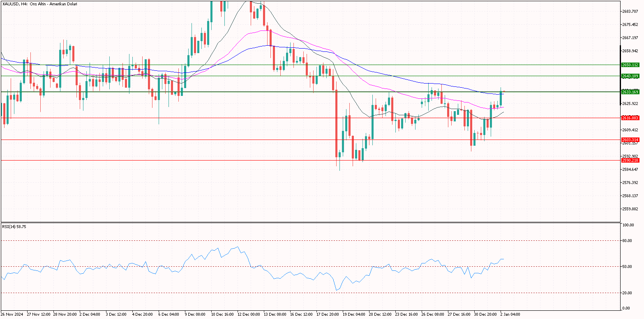Click the 2658.942 price axis value
Image resolution: width=644 pixels, height=319 pixels.
tap(630, 51)
